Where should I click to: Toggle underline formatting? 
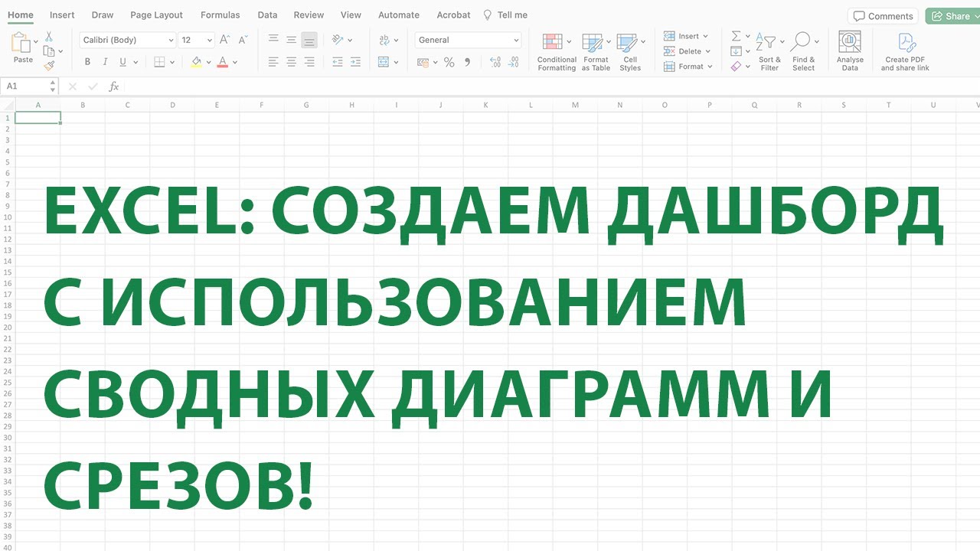pos(122,62)
